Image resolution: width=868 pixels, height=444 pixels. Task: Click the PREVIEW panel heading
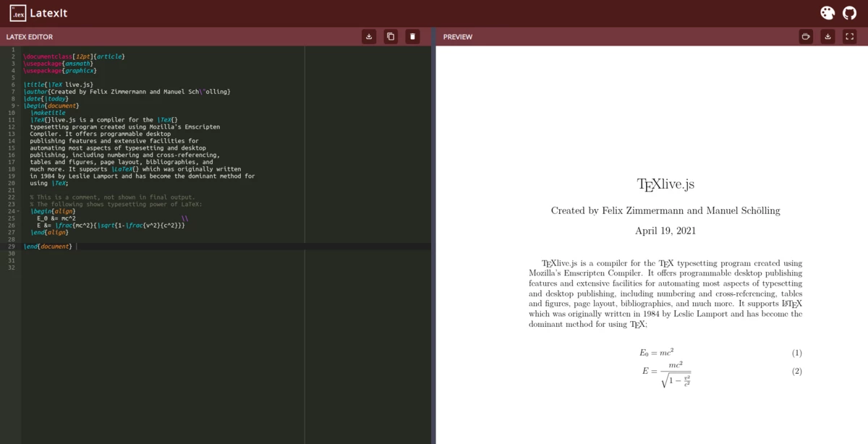[458, 37]
